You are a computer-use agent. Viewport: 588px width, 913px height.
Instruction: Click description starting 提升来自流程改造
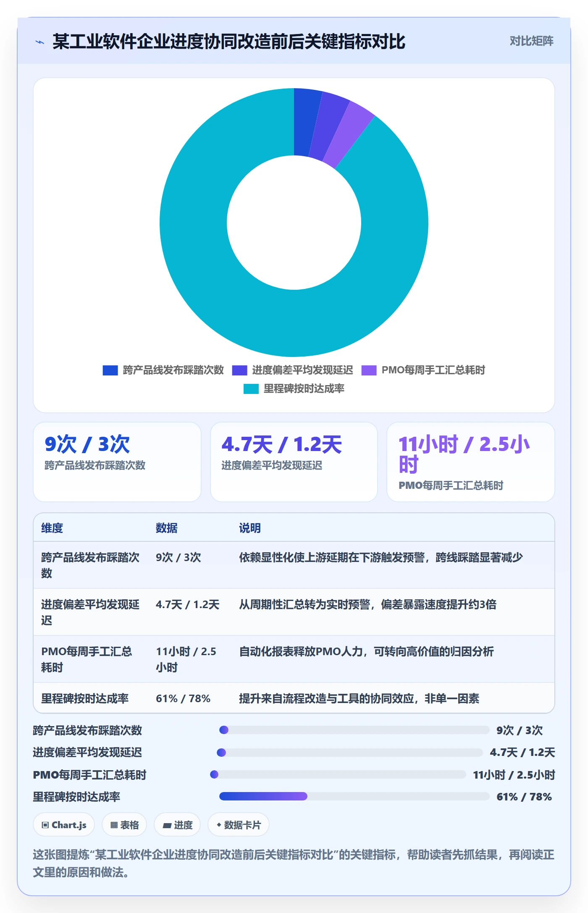(359, 698)
